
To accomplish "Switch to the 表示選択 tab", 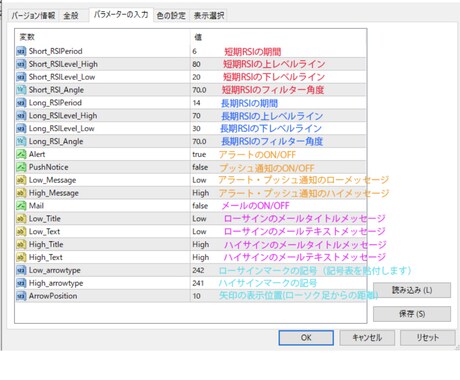I will tap(209, 15).
